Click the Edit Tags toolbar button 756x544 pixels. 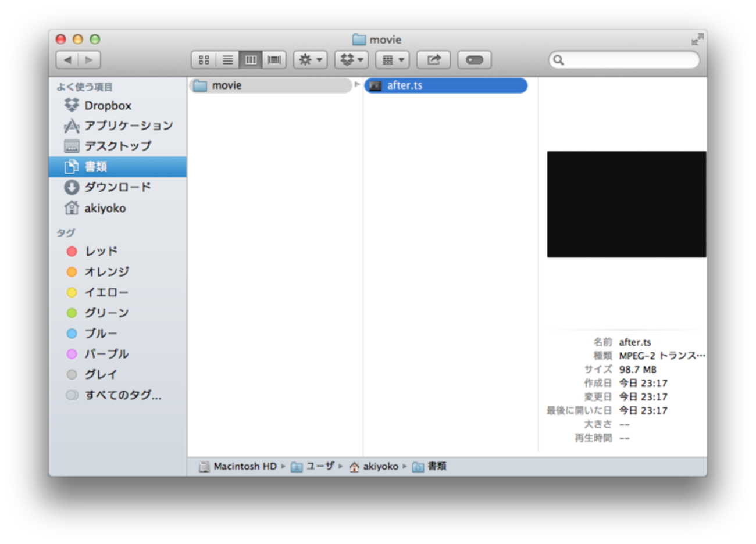point(474,60)
